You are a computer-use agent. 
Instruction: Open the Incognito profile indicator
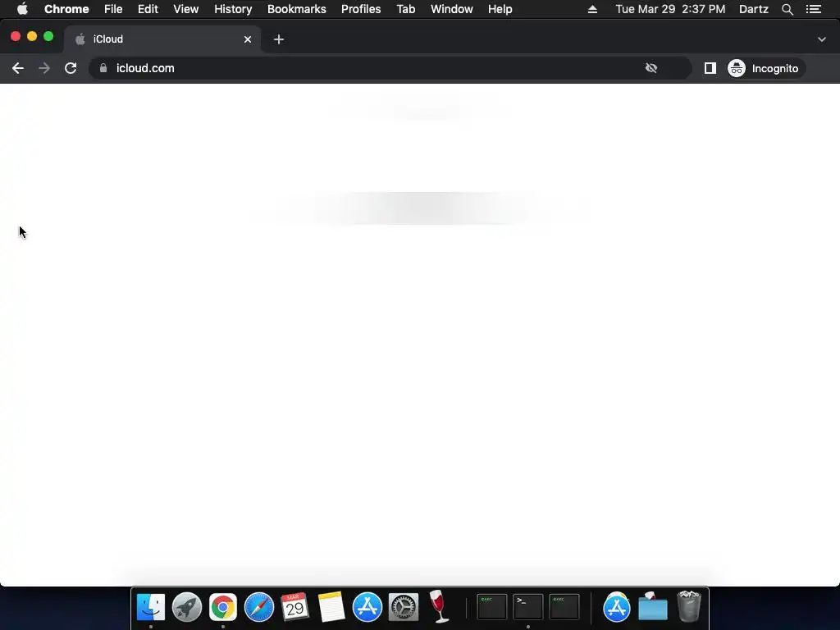(x=766, y=68)
